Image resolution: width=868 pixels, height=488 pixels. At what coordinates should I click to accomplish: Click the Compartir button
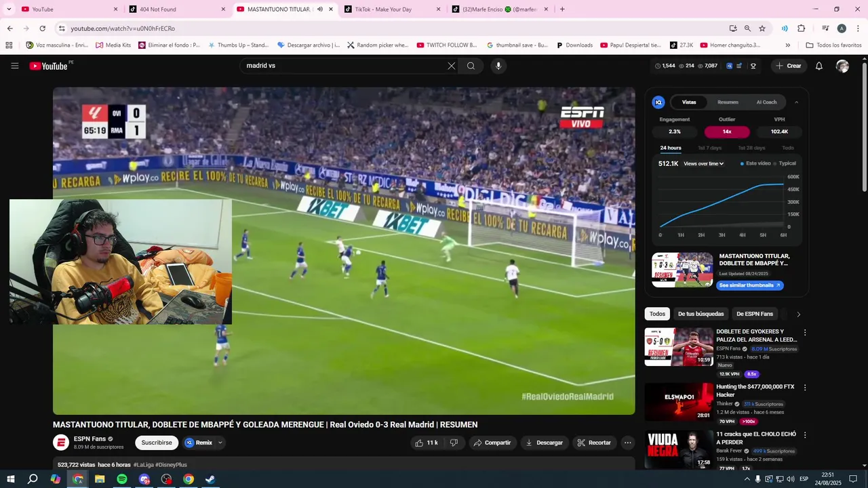point(492,443)
